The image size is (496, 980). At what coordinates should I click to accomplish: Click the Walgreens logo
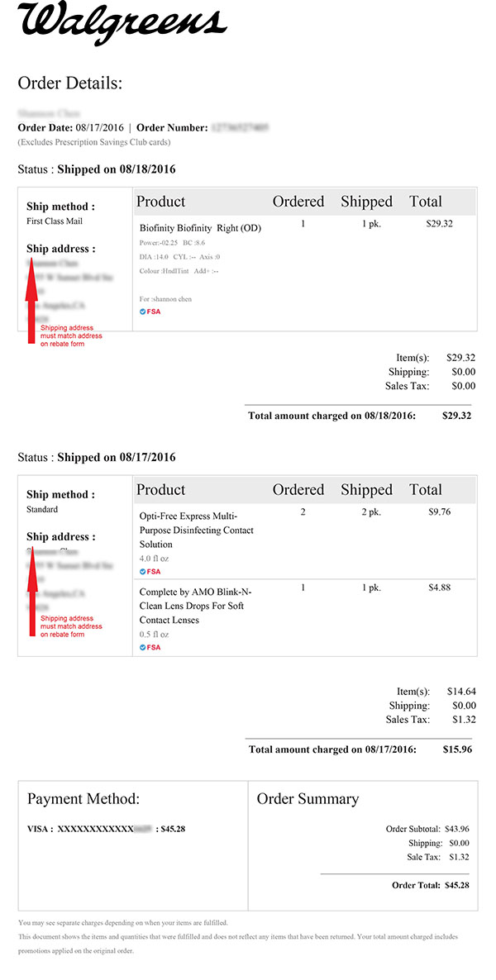coord(122,26)
